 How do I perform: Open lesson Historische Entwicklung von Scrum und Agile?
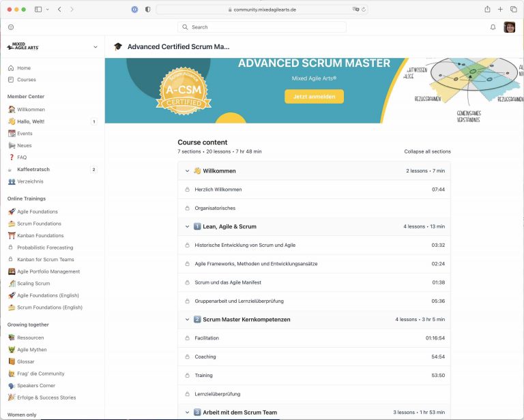coord(314,245)
